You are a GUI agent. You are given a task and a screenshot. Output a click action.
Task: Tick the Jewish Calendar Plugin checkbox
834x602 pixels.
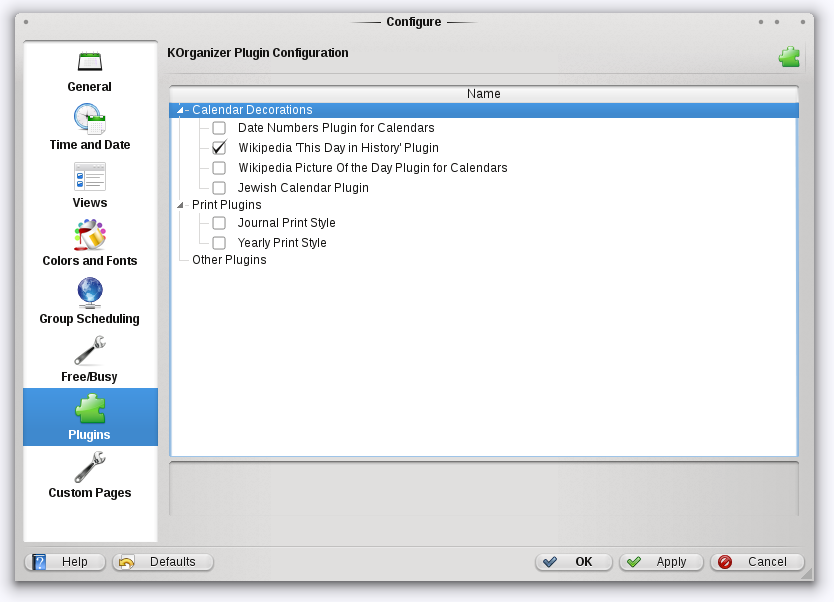click(x=219, y=188)
